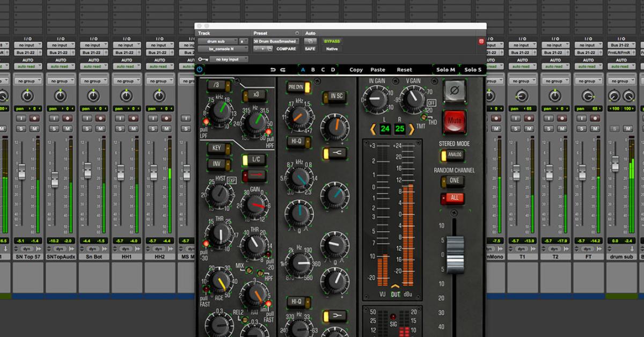Toggle the ANALOG stereo mode switch
Viewport: 644px width, 337px height.
coord(453,155)
